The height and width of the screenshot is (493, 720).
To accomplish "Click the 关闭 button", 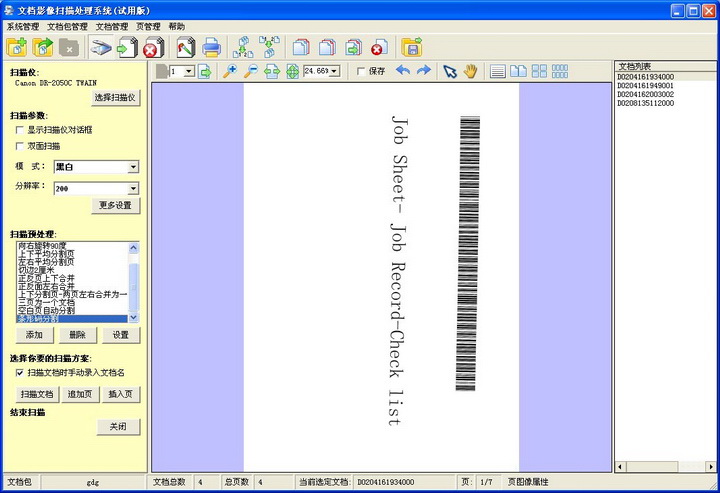I will pyautogui.click(x=118, y=427).
